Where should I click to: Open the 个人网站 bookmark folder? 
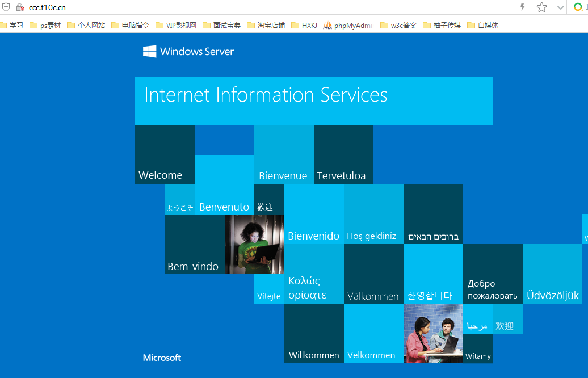point(86,25)
